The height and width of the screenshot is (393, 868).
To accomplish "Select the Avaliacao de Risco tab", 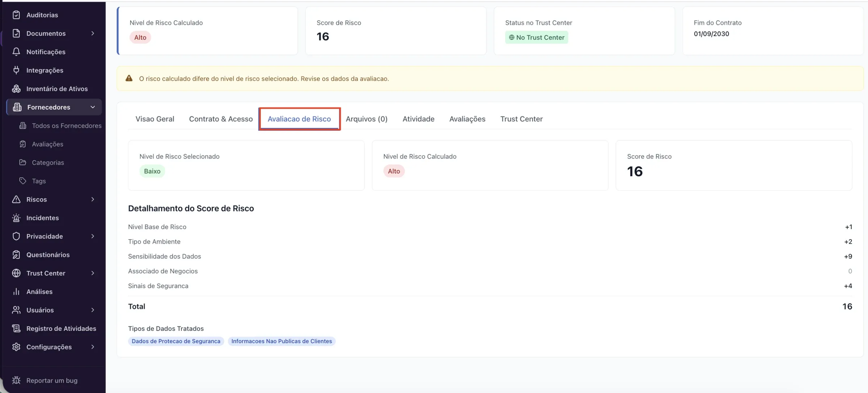I will tap(299, 119).
